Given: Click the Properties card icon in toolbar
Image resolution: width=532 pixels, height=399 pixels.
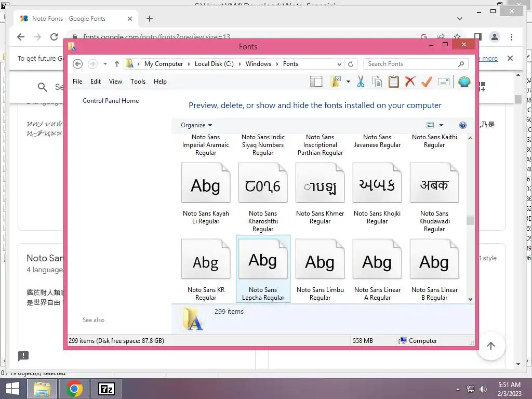Looking at the screenshot, I should [x=444, y=82].
